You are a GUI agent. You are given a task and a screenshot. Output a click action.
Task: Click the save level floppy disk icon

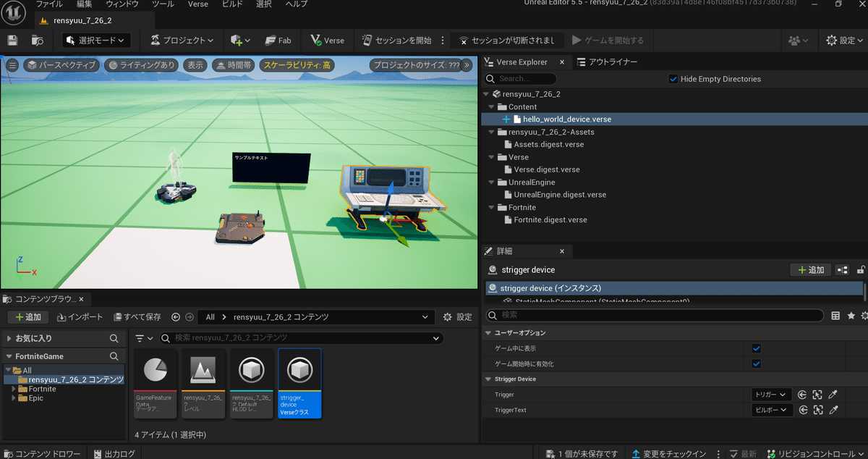click(12, 41)
